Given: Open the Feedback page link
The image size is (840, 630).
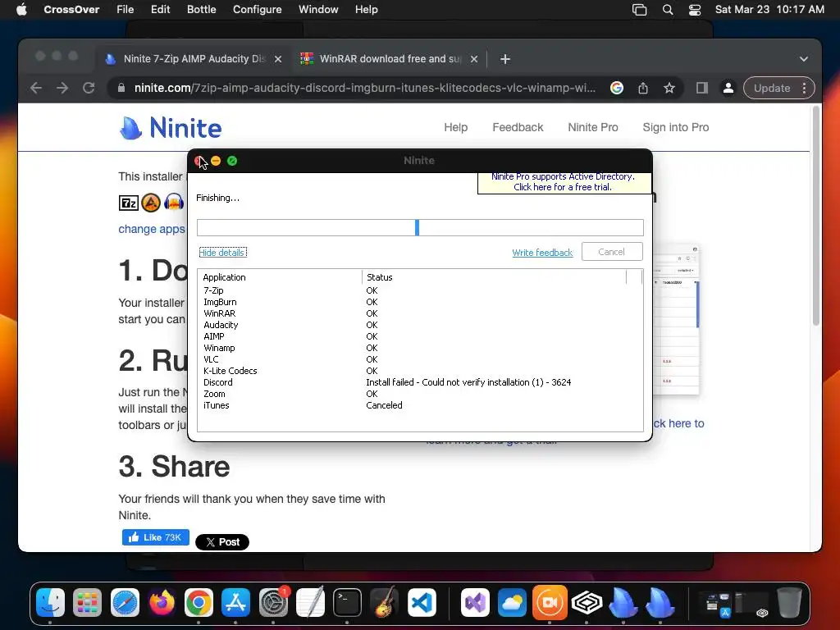Looking at the screenshot, I should coord(518,127).
